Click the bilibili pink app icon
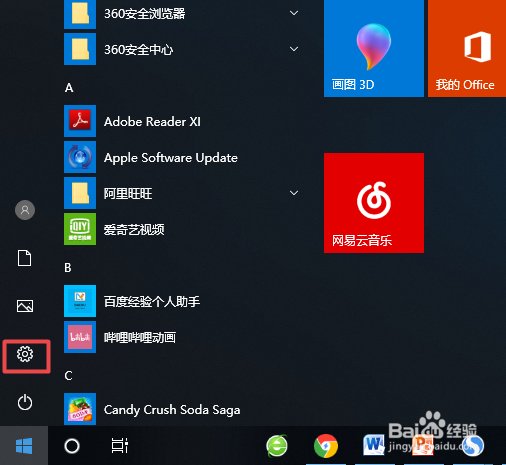506x465 pixels. tap(80, 337)
